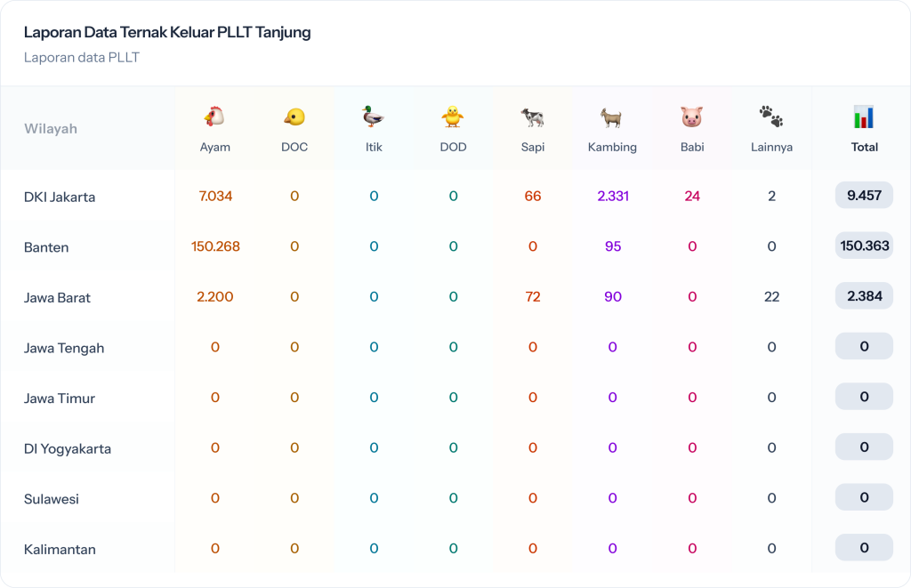The height and width of the screenshot is (588, 911).
Task: Click the paw prints icon above Lainnya
Action: point(771,117)
